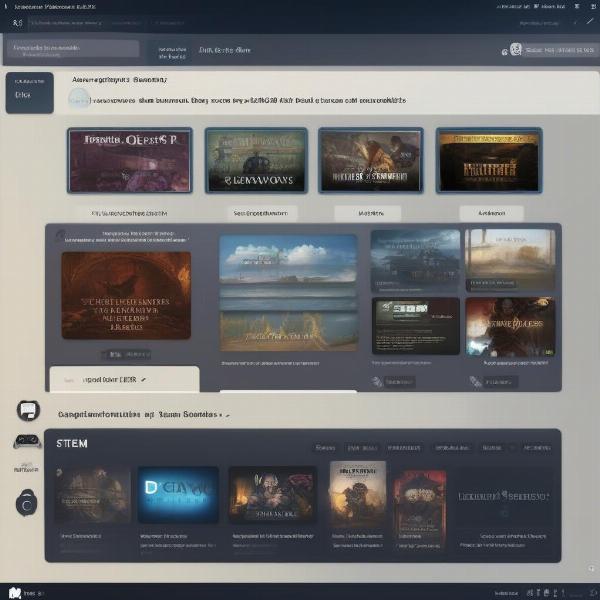Open the chat bubble icon in left sidebar
Image resolution: width=600 pixels, height=600 pixels.
(x=28, y=411)
